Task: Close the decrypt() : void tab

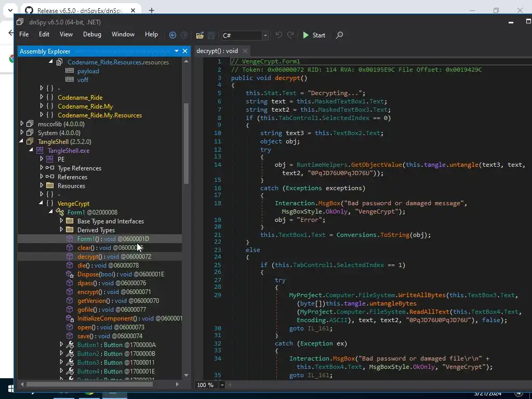Action: pos(245,51)
